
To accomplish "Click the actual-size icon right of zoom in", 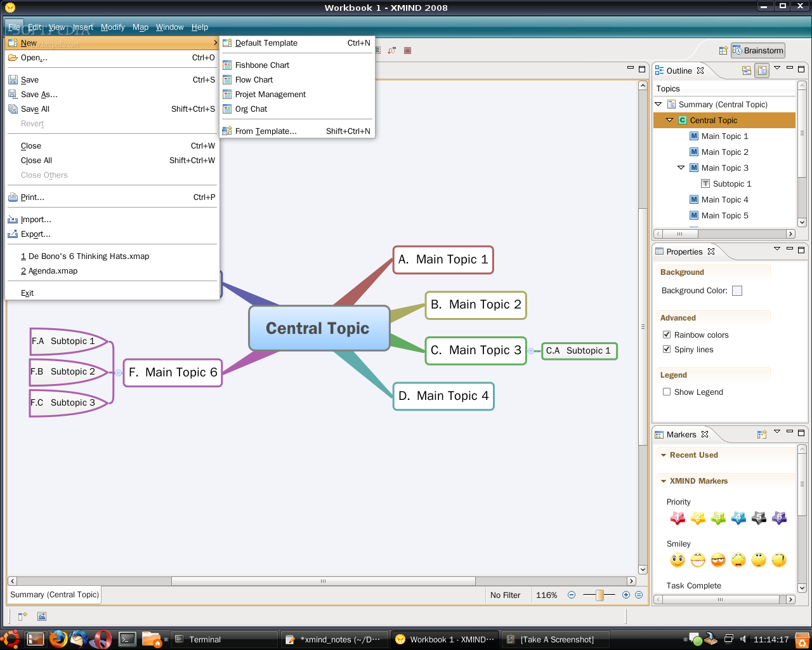I will [639, 595].
